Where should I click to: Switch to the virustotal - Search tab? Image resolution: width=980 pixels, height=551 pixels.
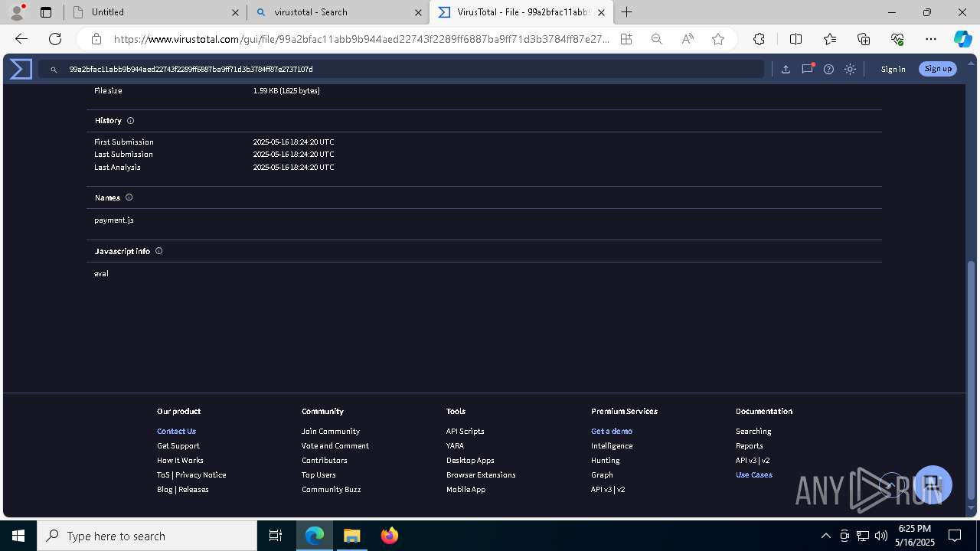point(338,12)
